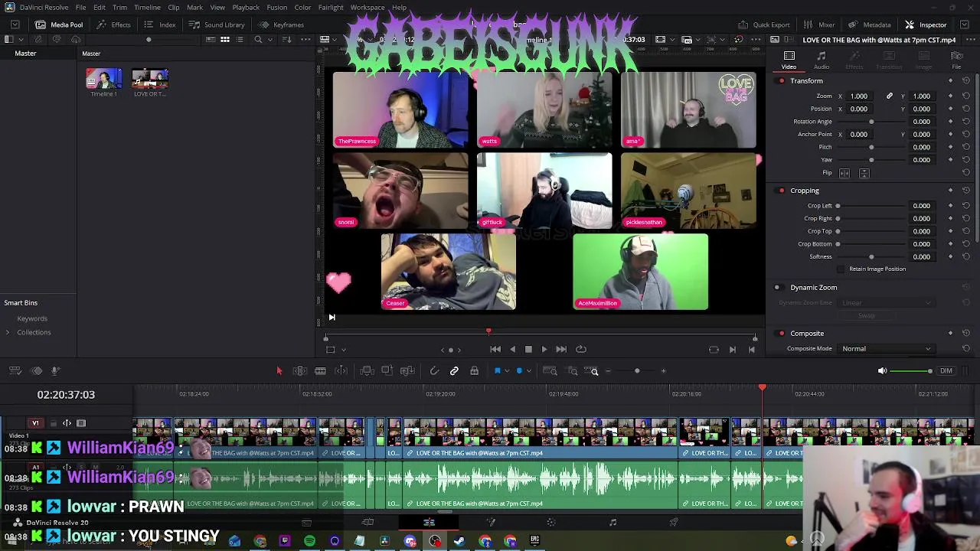Check Retain Image Position checkbox

pyautogui.click(x=841, y=269)
